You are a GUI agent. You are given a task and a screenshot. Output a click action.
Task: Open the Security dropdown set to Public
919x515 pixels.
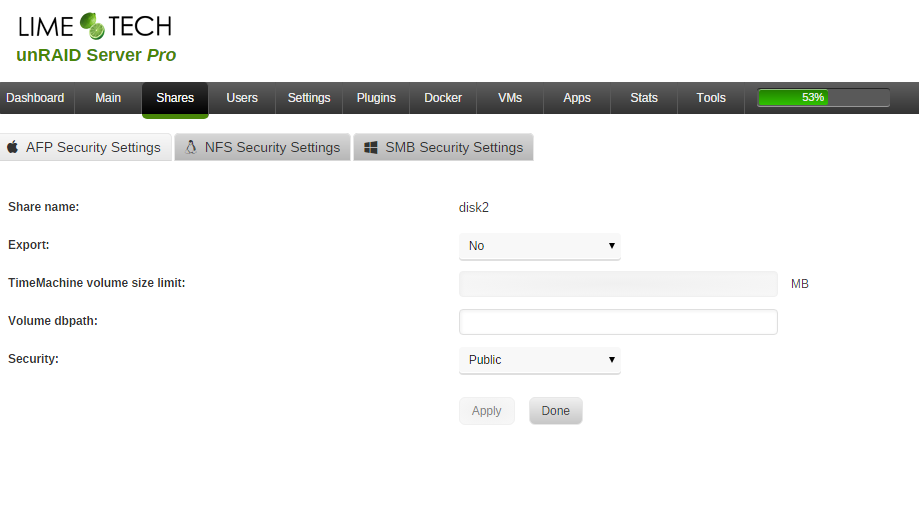(x=539, y=360)
